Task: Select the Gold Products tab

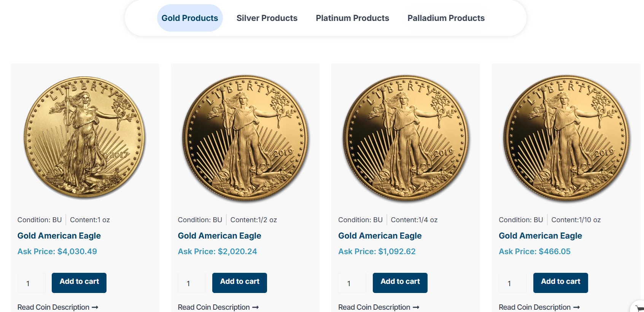Action: tap(189, 18)
